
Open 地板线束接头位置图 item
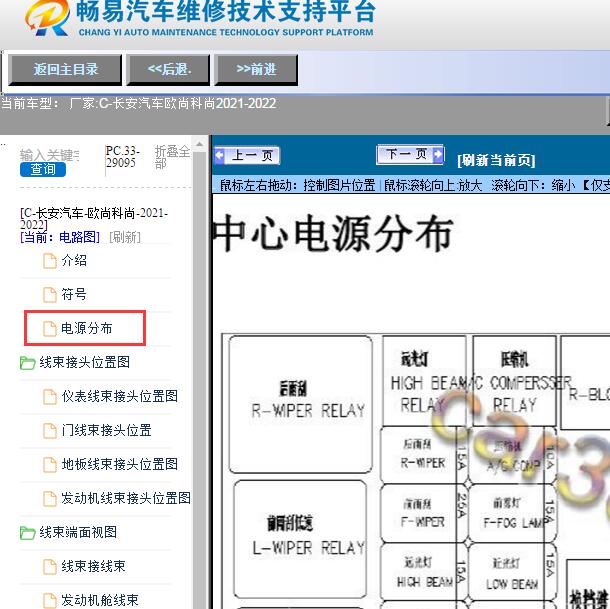coord(119,464)
